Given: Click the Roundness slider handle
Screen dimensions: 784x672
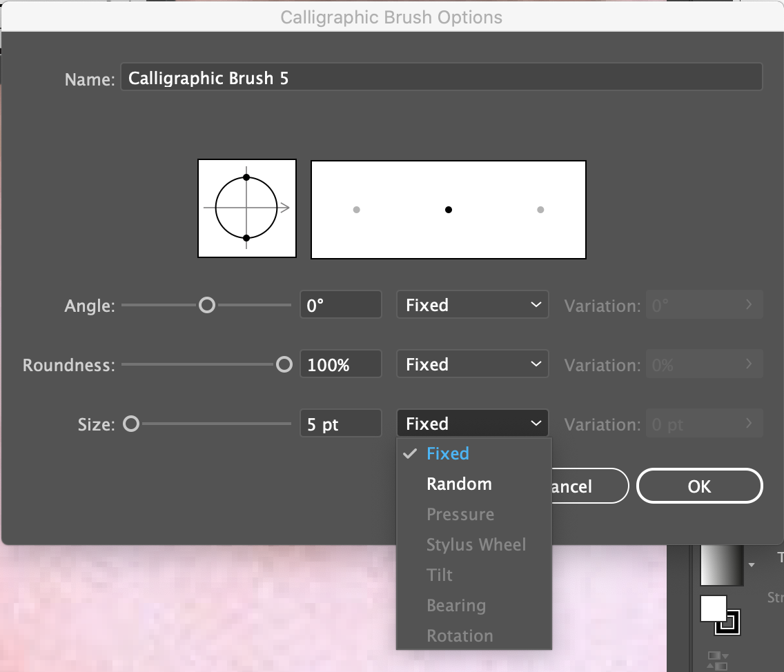Looking at the screenshot, I should click(x=284, y=364).
